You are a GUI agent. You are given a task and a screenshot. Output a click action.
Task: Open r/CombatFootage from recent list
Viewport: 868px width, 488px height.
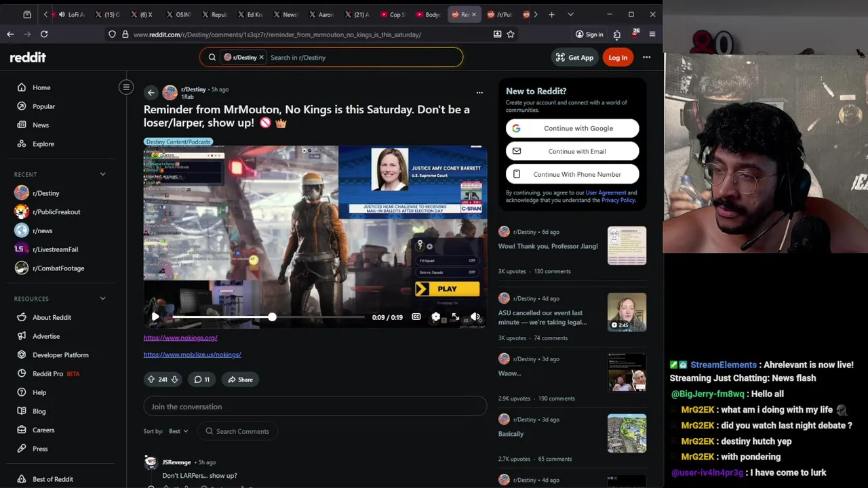pos(58,268)
